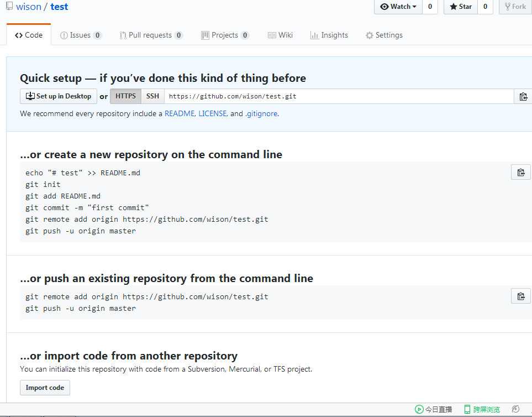Viewport: 532px width, 417px height.
Task: Click the 'create a new repository' heading
Action: pos(151,154)
